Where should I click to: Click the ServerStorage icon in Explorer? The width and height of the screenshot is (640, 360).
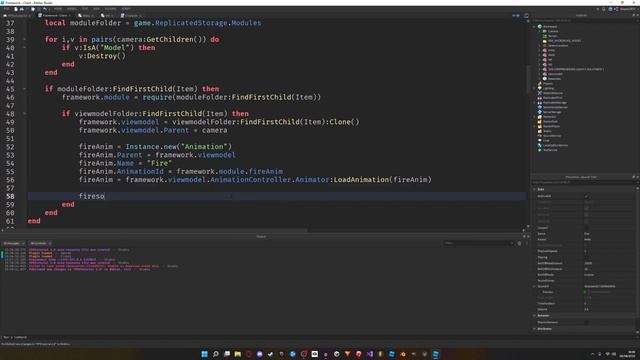point(540,112)
